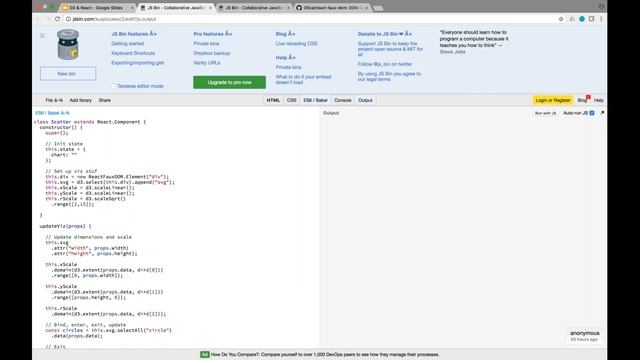Click the '// Bind, enter, exit, update' comment
The width and height of the screenshot is (640, 360).
86,325
